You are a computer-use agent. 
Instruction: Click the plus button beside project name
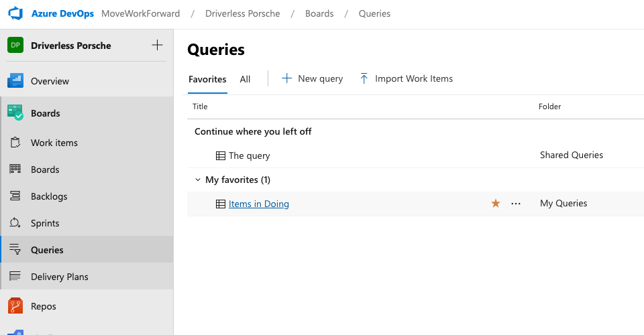click(x=157, y=46)
